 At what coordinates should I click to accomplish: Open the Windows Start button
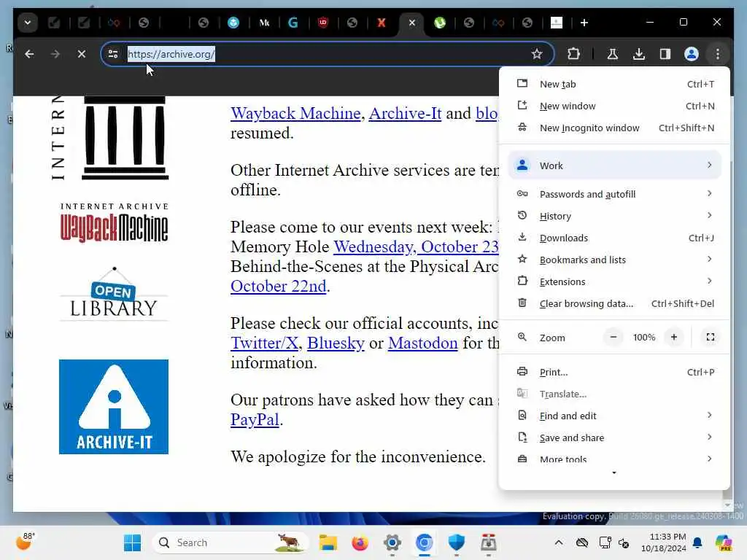tap(132, 542)
